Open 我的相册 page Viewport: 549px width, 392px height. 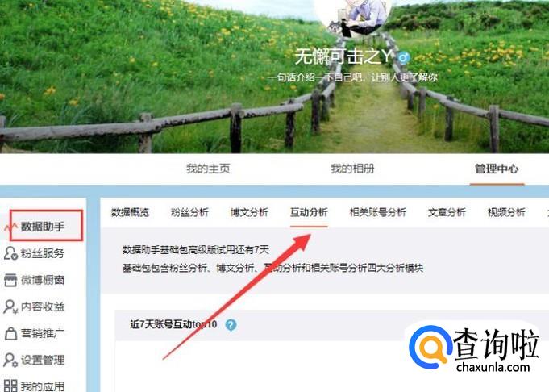[x=352, y=169]
